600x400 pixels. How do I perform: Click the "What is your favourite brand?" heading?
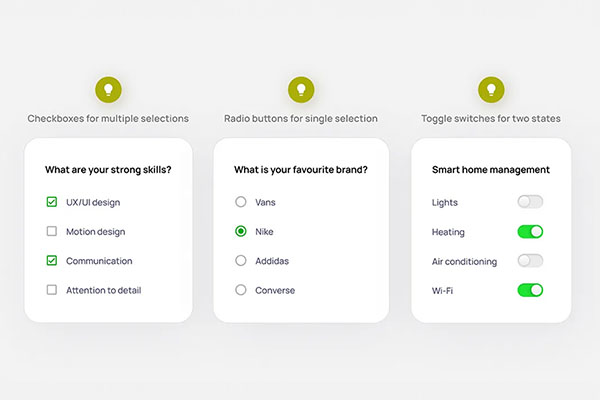coord(300,170)
